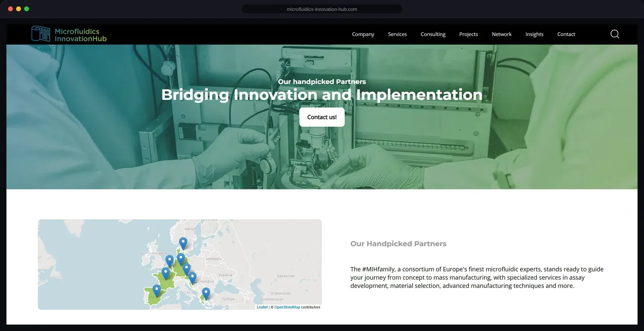Go to Contact in navigation bar
This screenshot has width=644, height=331.
click(x=566, y=34)
